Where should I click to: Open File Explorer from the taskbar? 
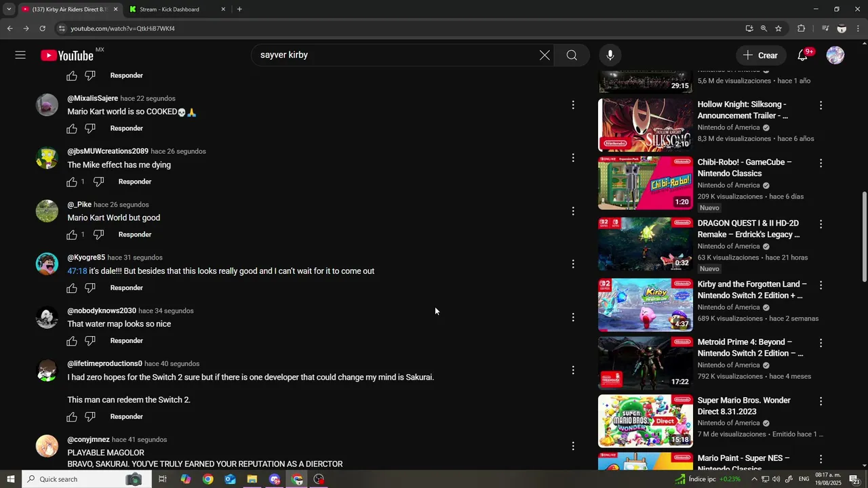[x=252, y=479]
